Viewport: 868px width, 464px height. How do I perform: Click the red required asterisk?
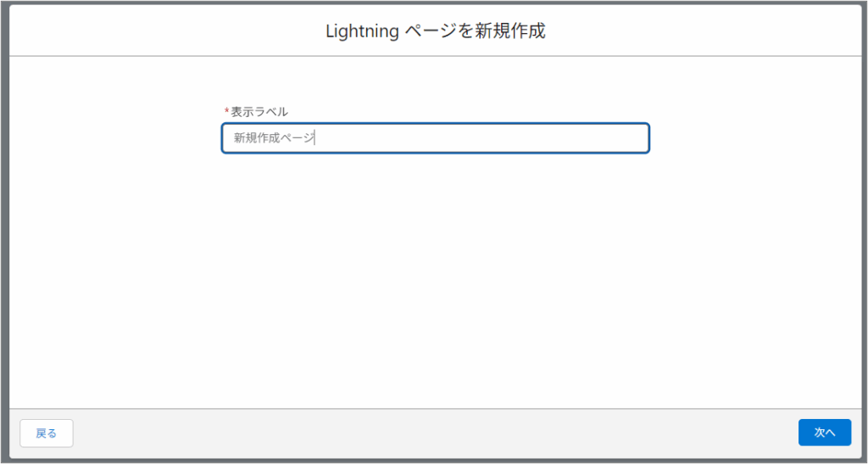(x=226, y=112)
